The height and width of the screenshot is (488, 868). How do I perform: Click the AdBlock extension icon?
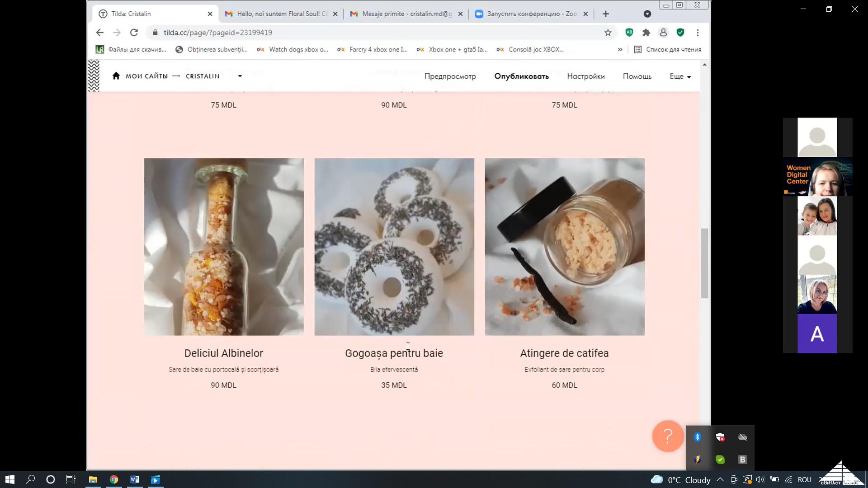(629, 33)
